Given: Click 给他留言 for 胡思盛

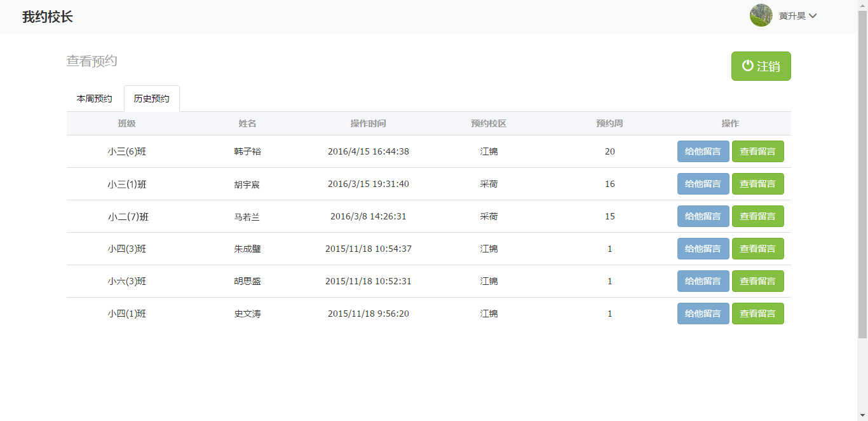Looking at the screenshot, I should (x=703, y=281).
